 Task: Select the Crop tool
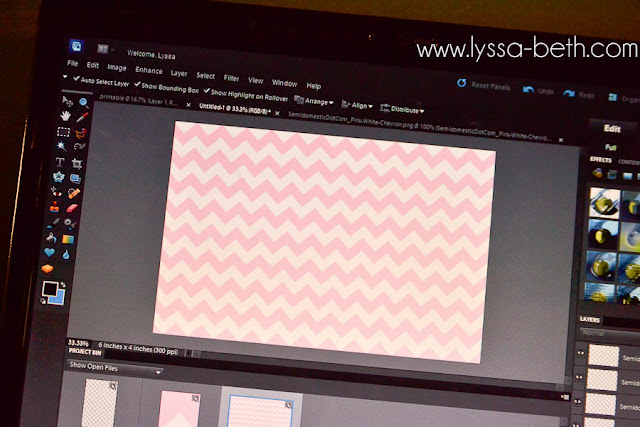[x=77, y=164]
